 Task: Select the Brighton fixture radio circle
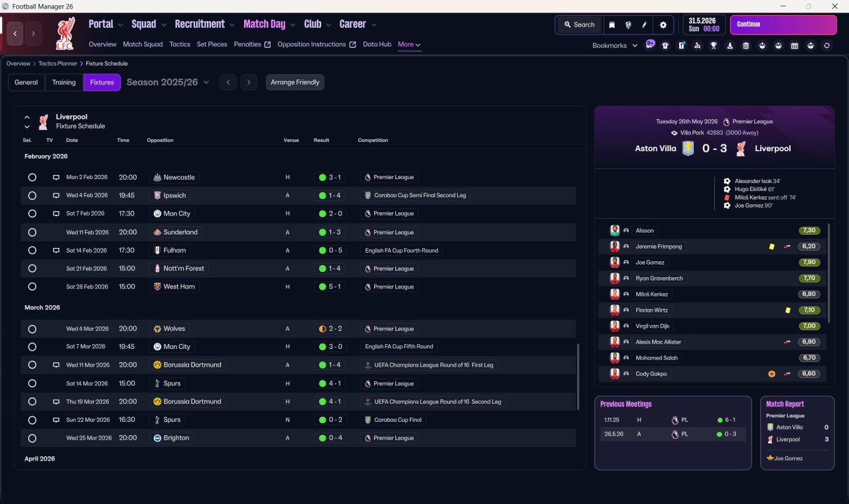click(x=32, y=438)
